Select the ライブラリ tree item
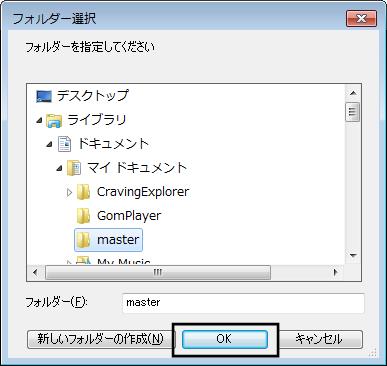 [x=97, y=120]
